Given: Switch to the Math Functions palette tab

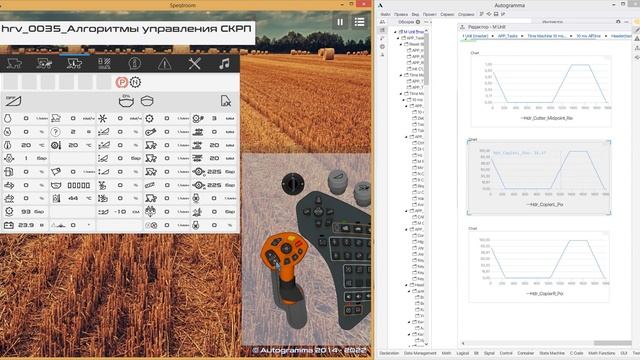Looking at the screenshot, I should tap(601, 353).
